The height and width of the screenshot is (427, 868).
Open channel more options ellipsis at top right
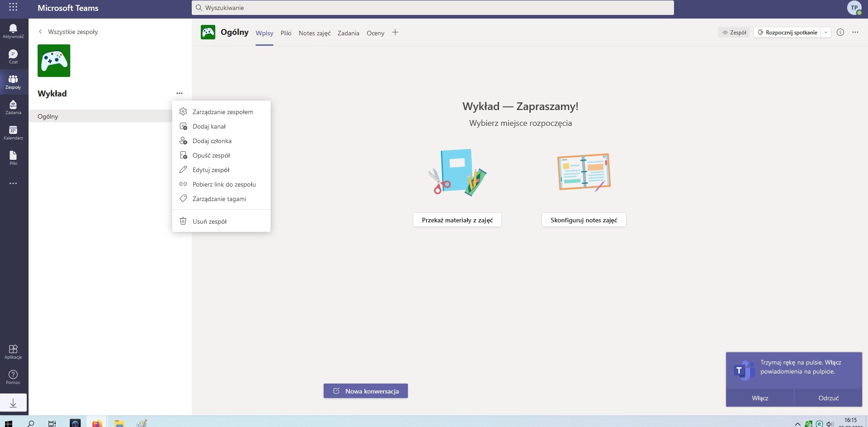point(855,32)
